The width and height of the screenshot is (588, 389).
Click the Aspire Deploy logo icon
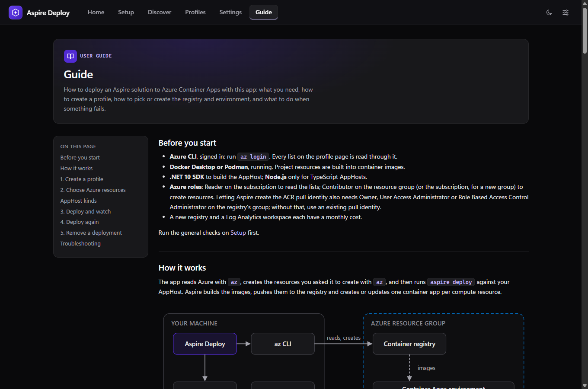(x=16, y=13)
